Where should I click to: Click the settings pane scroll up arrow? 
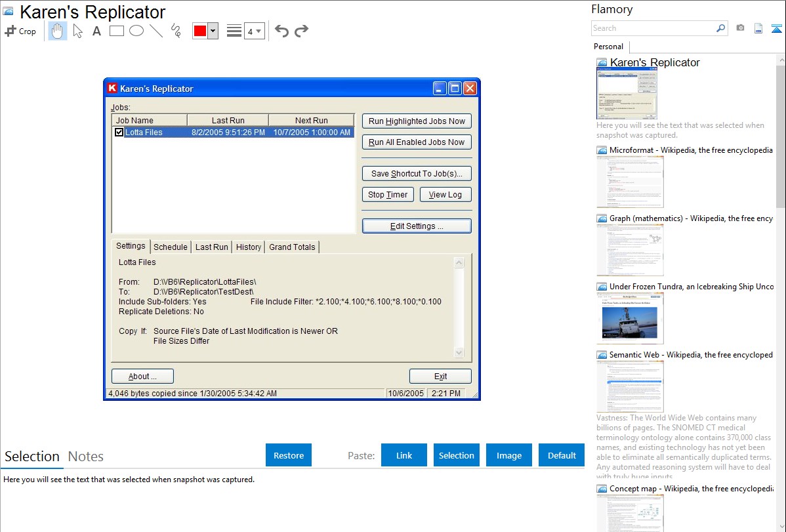coord(459,263)
